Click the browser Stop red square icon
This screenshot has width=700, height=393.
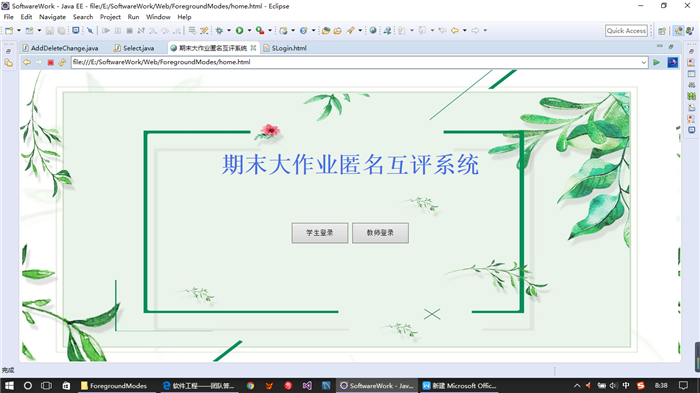[x=50, y=63]
